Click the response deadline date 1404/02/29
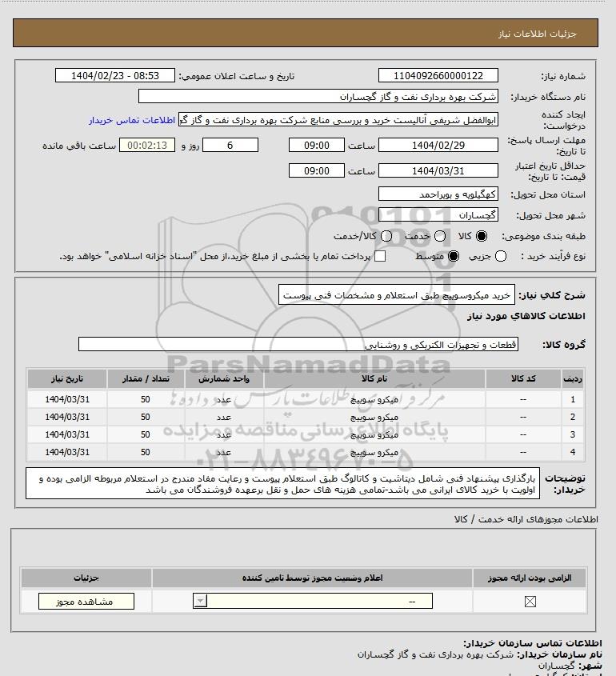This screenshot has height=676, width=616. tap(438, 146)
